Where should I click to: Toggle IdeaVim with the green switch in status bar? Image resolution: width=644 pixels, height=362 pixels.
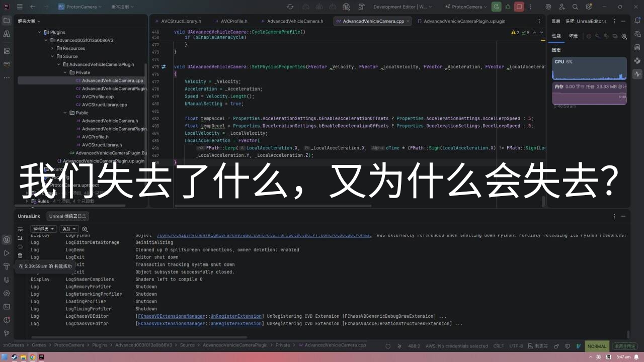[579, 346]
